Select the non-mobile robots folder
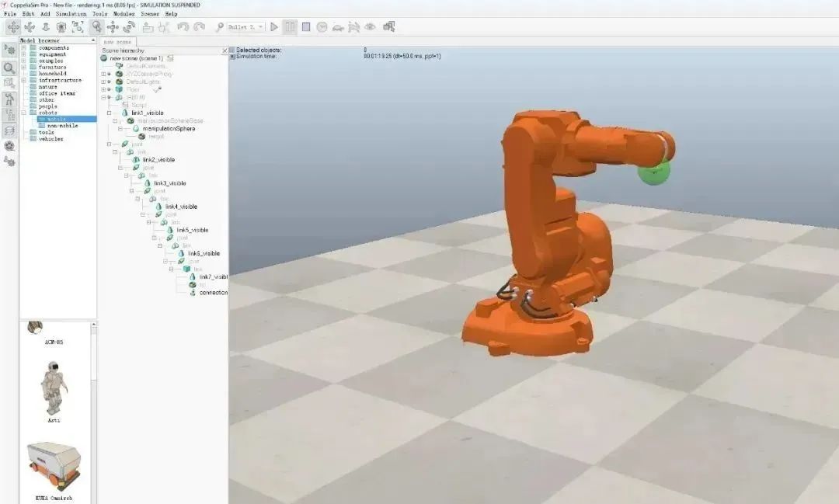 [63, 125]
